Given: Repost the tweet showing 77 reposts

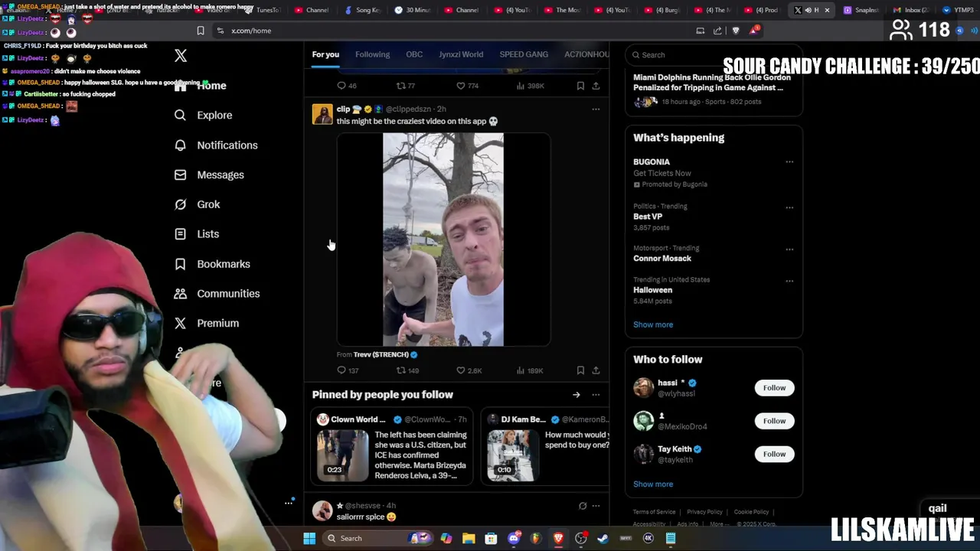Looking at the screenshot, I should [x=405, y=86].
